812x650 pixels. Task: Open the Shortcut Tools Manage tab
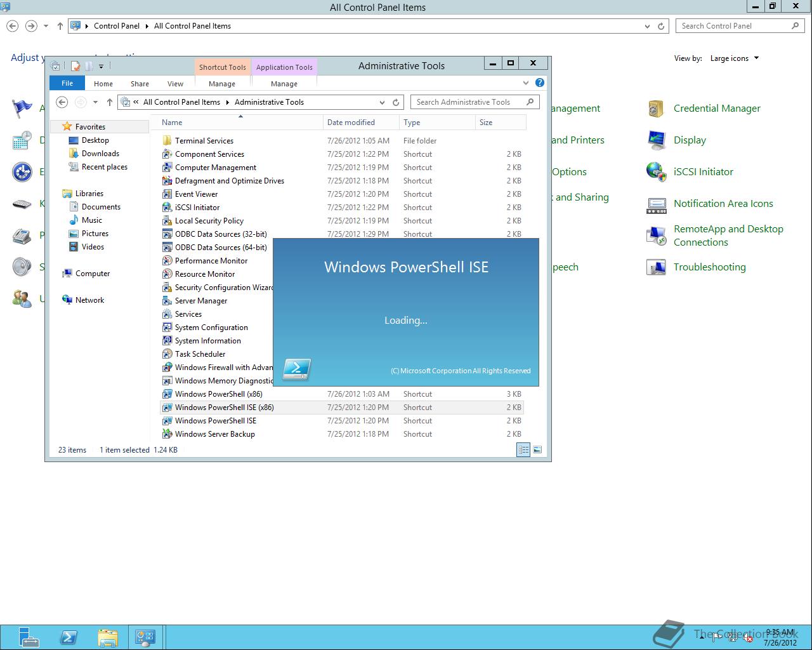click(x=222, y=84)
